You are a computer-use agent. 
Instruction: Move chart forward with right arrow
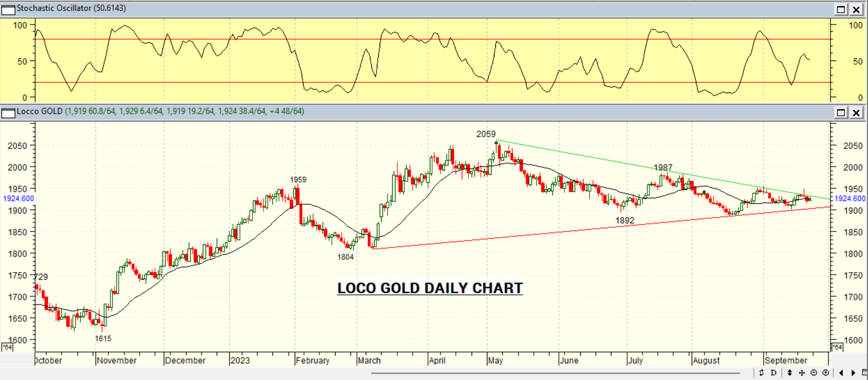pos(853,373)
